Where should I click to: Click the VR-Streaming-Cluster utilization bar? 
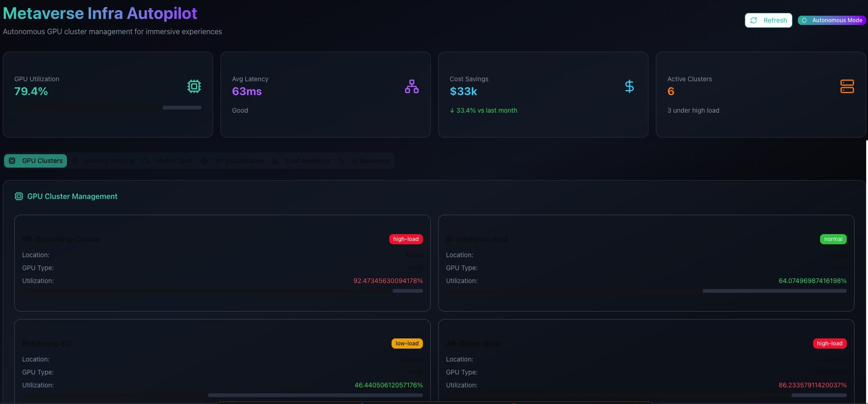pyautogui.click(x=222, y=291)
